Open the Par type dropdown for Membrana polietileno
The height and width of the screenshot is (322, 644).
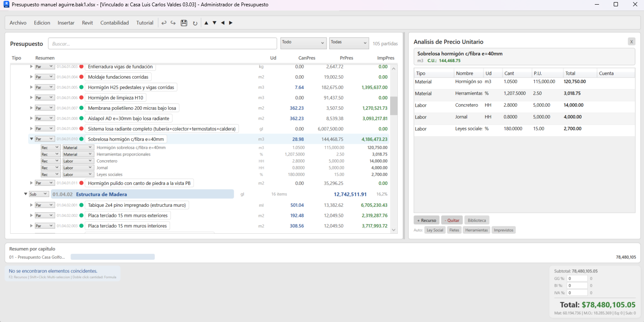(x=45, y=108)
